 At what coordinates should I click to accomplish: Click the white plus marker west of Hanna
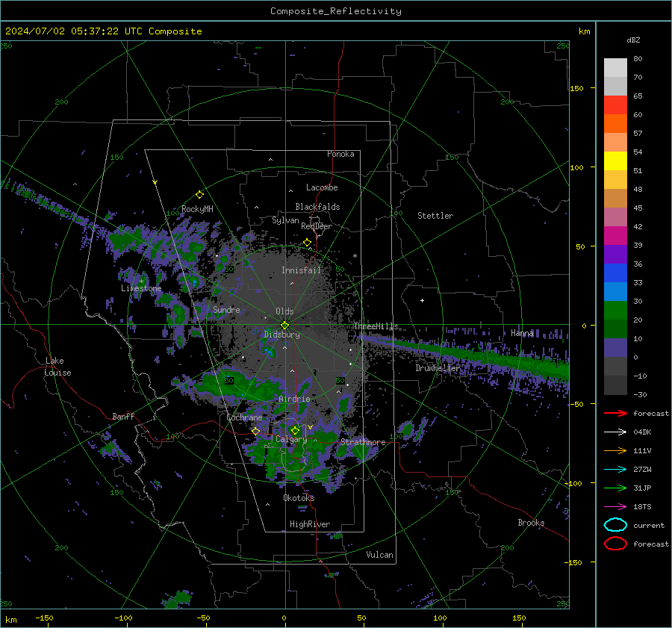point(422,300)
